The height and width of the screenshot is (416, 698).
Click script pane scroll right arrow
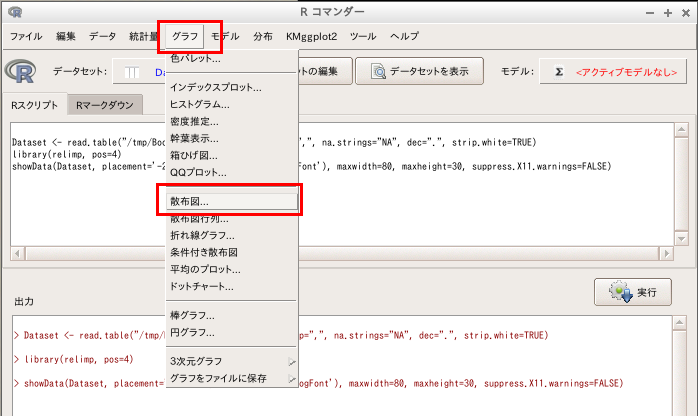pyautogui.click(x=666, y=254)
